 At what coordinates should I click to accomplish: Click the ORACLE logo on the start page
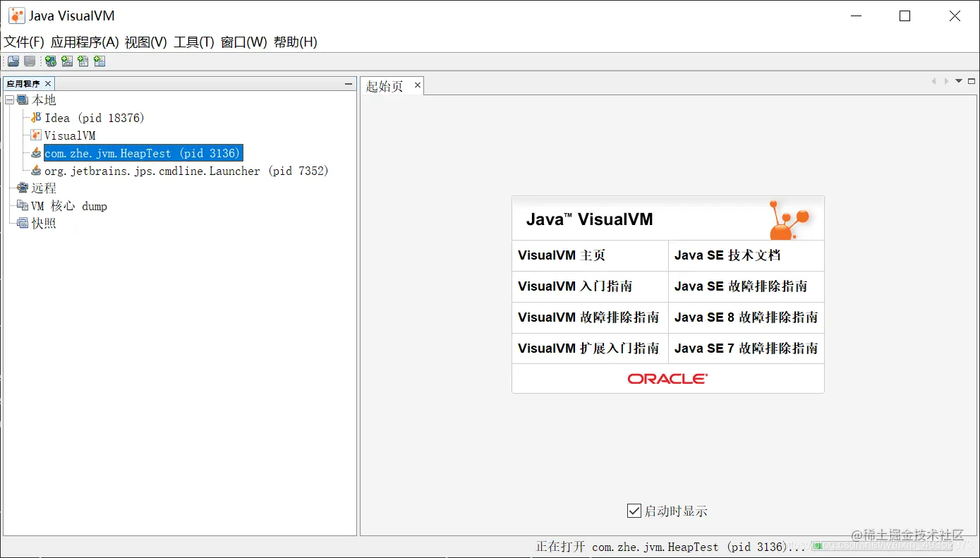point(667,379)
